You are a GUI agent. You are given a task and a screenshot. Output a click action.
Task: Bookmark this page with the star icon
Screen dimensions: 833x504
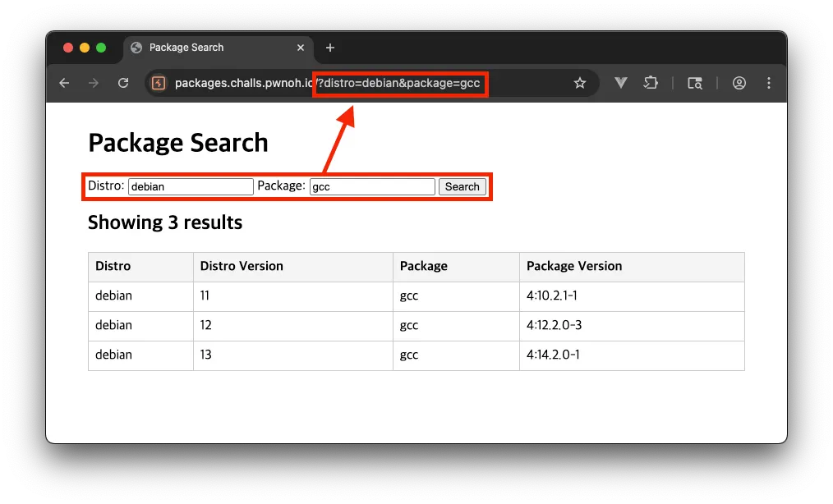(580, 83)
